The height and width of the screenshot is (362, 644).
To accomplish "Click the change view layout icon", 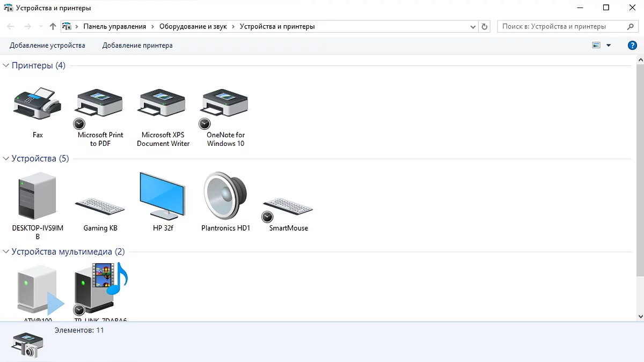I will (x=596, y=46).
